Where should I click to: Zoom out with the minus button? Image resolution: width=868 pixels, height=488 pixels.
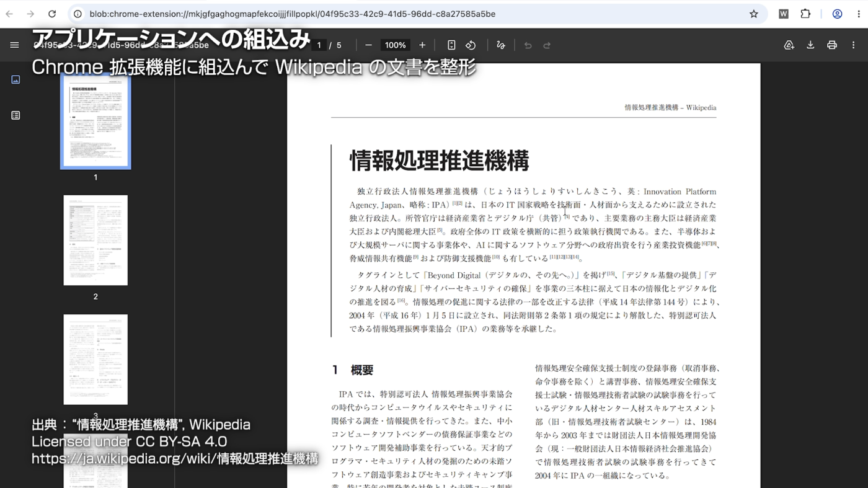pyautogui.click(x=368, y=45)
